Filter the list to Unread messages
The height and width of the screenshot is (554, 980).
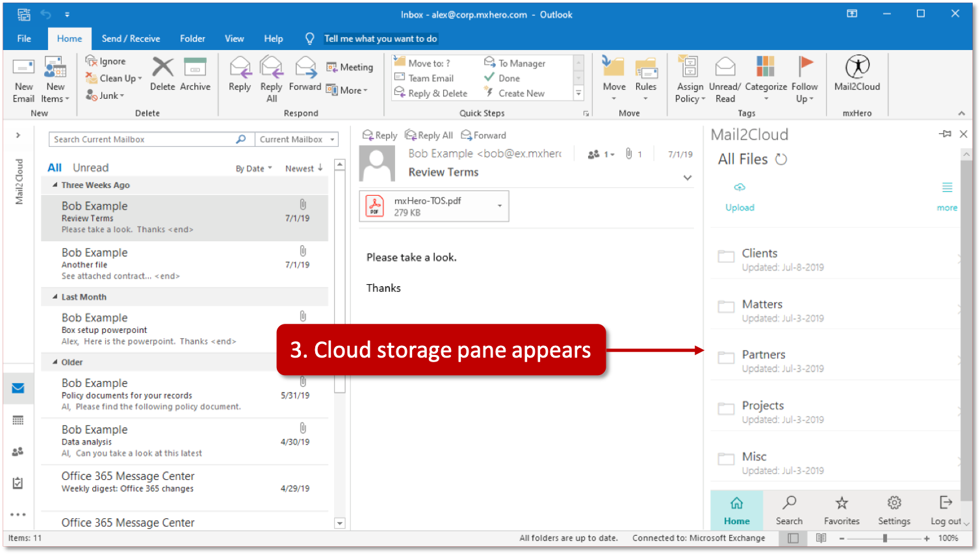pyautogui.click(x=90, y=168)
